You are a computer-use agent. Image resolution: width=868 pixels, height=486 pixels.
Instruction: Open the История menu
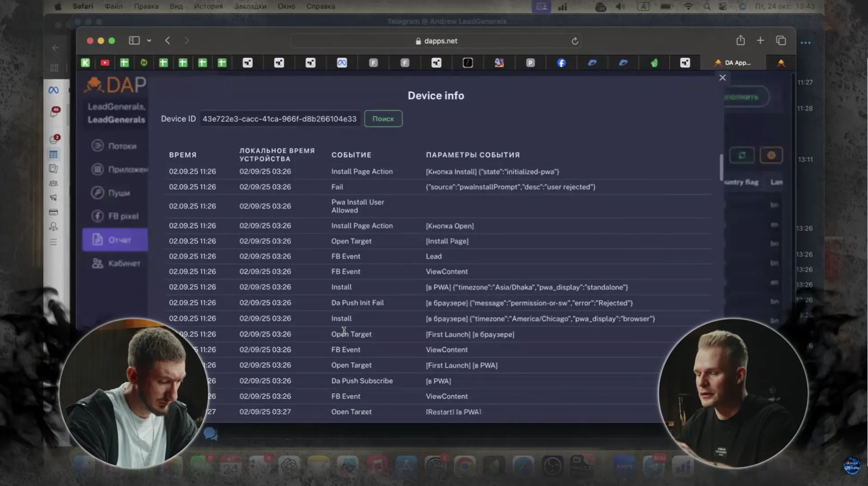coord(208,6)
